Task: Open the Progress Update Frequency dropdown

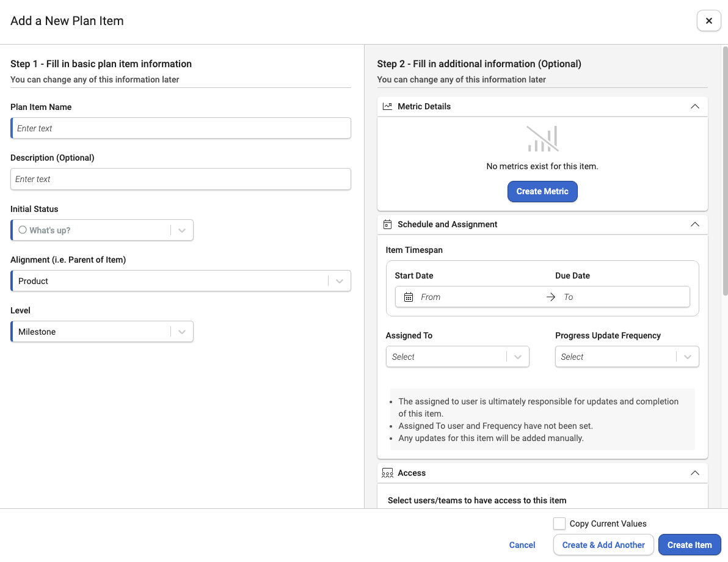Action: point(627,357)
